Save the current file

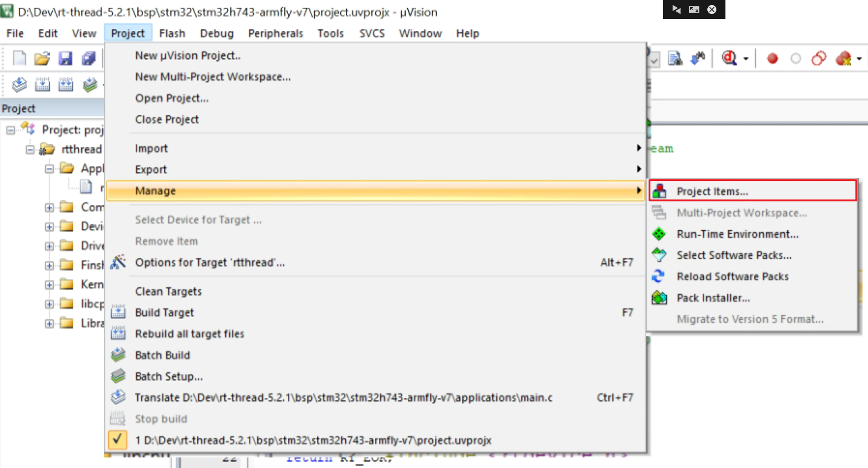65,58
